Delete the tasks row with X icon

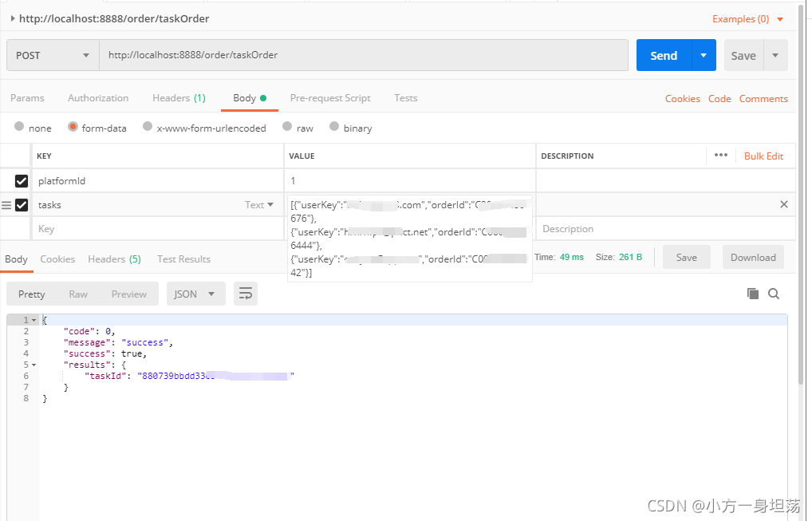click(x=784, y=204)
